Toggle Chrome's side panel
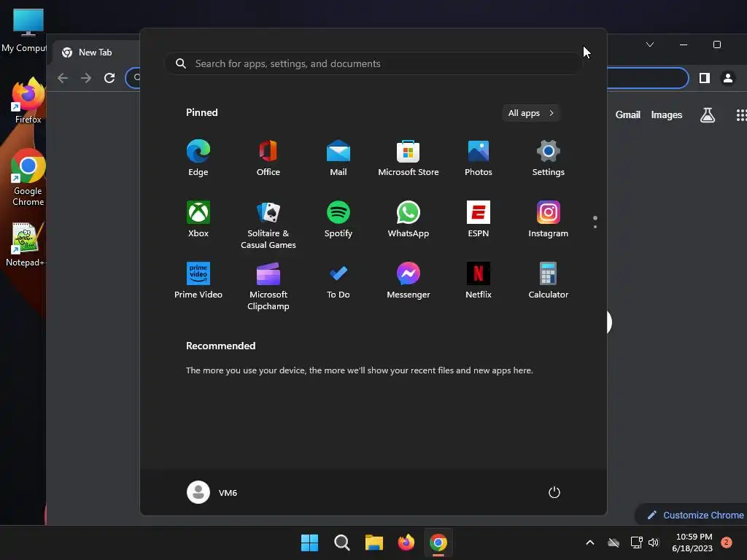Screen dimensions: 747x560 (705, 78)
